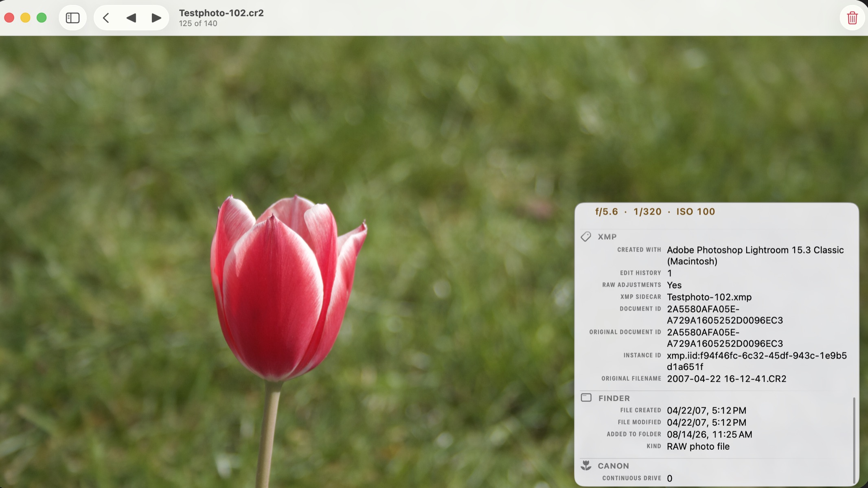
Task: Select the Original Document ID value
Action: click(x=725, y=338)
